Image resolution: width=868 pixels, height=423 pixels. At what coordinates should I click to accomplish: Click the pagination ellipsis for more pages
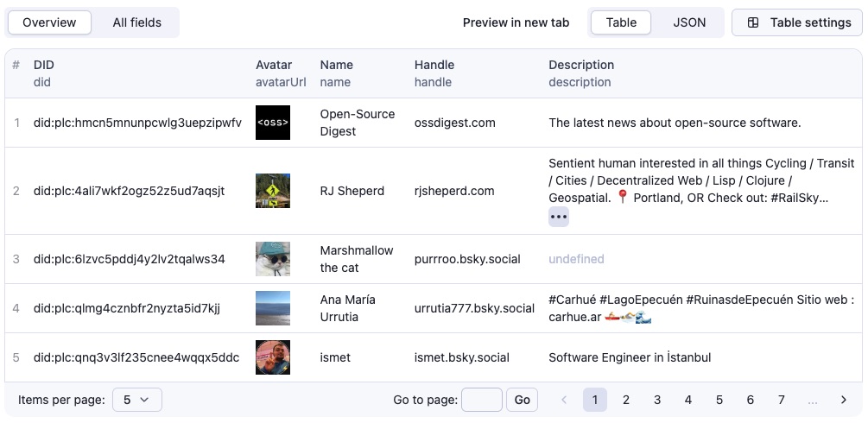click(812, 400)
